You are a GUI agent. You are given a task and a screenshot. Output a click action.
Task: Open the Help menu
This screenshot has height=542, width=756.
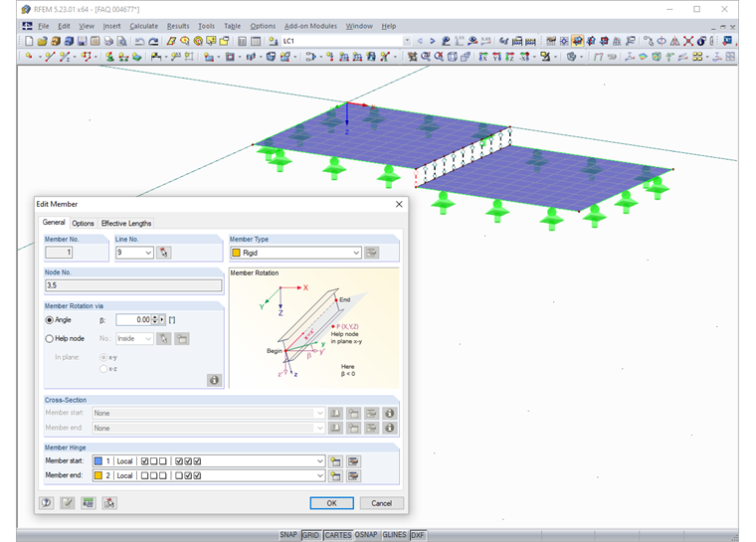point(389,26)
